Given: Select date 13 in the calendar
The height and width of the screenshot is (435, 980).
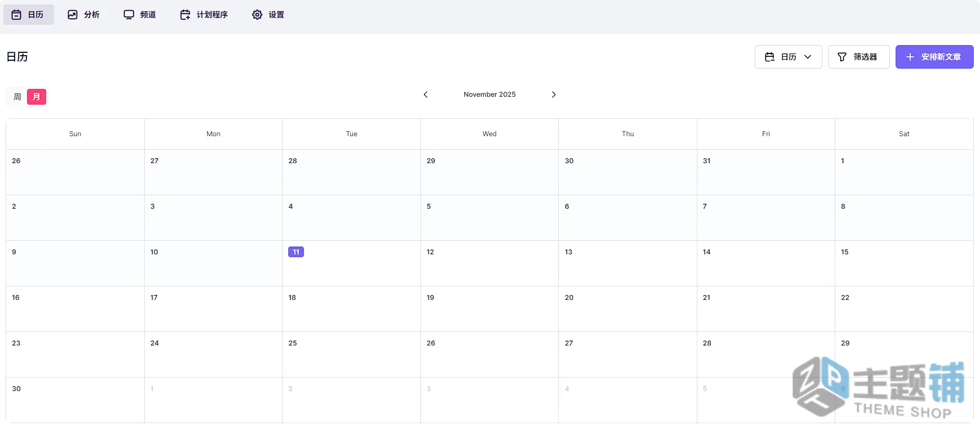Looking at the screenshot, I should coord(628,263).
